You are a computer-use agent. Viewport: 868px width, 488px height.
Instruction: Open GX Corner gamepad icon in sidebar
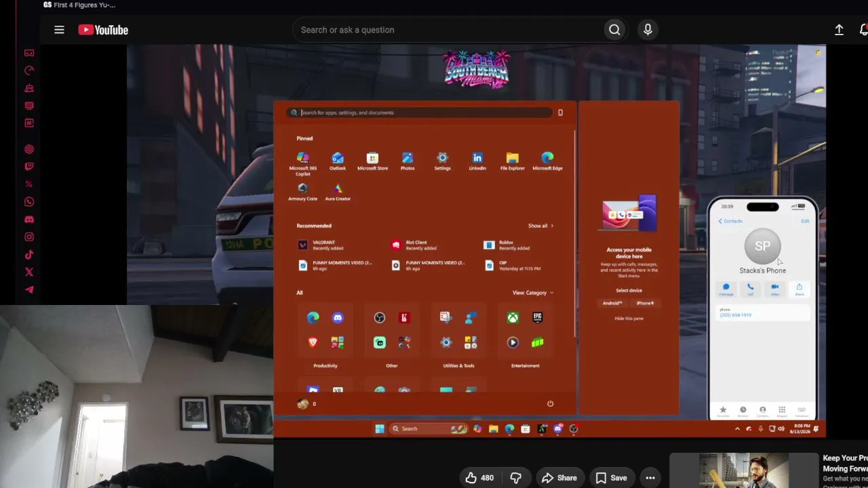click(x=29, y=53)
